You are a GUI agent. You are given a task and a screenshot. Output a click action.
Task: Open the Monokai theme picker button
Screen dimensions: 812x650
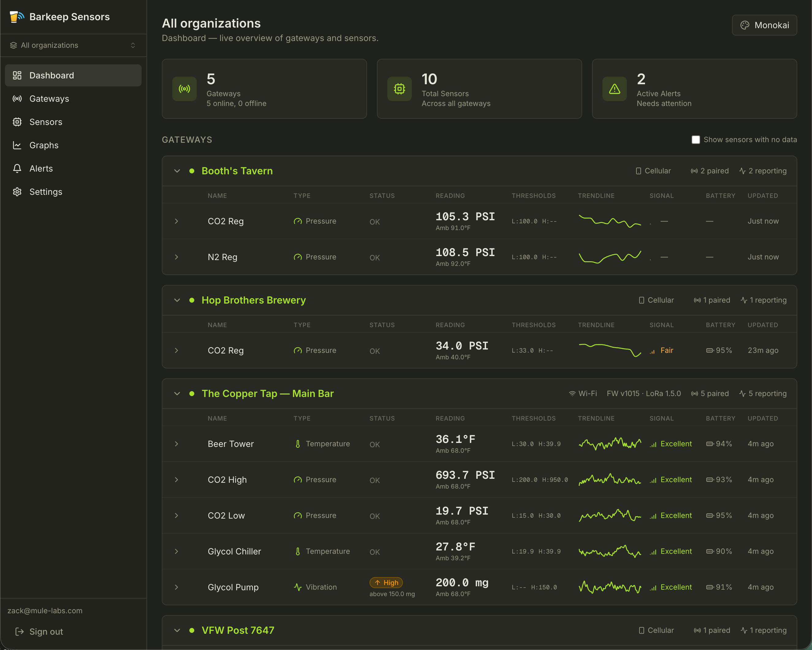pos(764,25)
